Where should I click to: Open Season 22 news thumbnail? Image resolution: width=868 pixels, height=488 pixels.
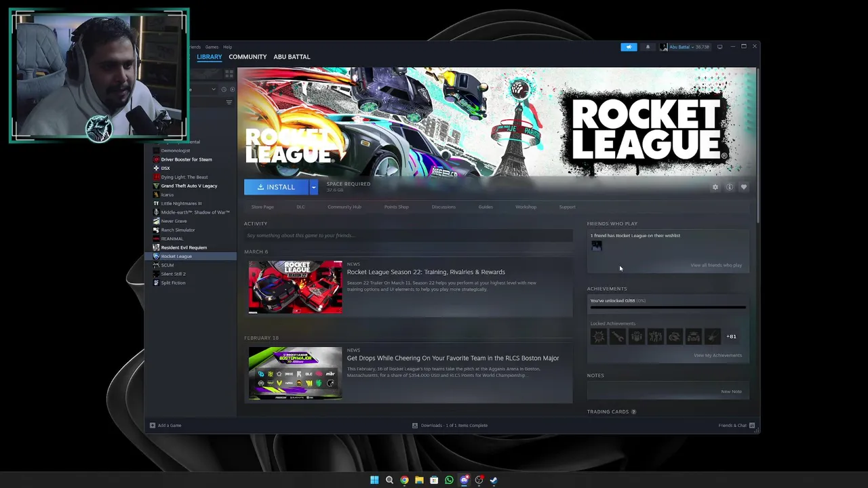(x=295, y=287)
